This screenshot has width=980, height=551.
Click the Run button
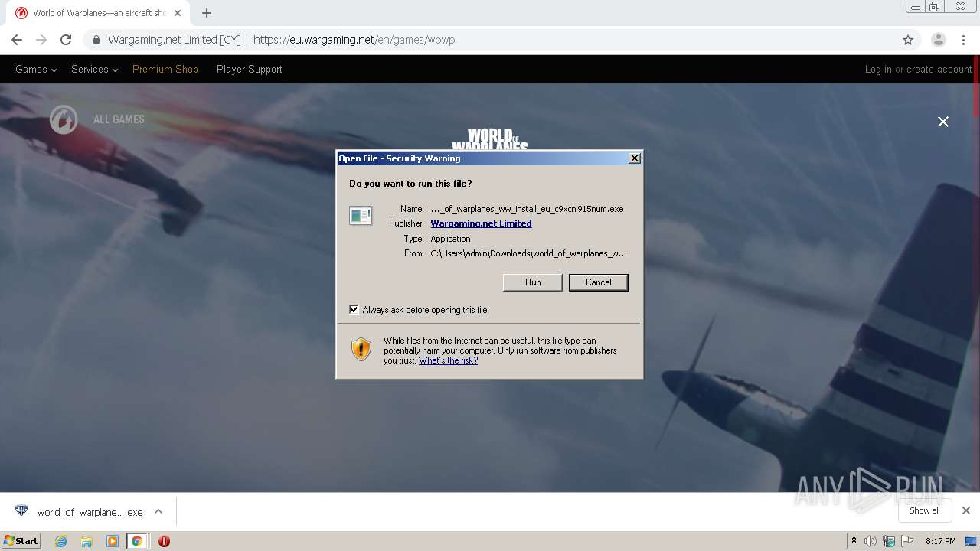[x=533, y=282]
